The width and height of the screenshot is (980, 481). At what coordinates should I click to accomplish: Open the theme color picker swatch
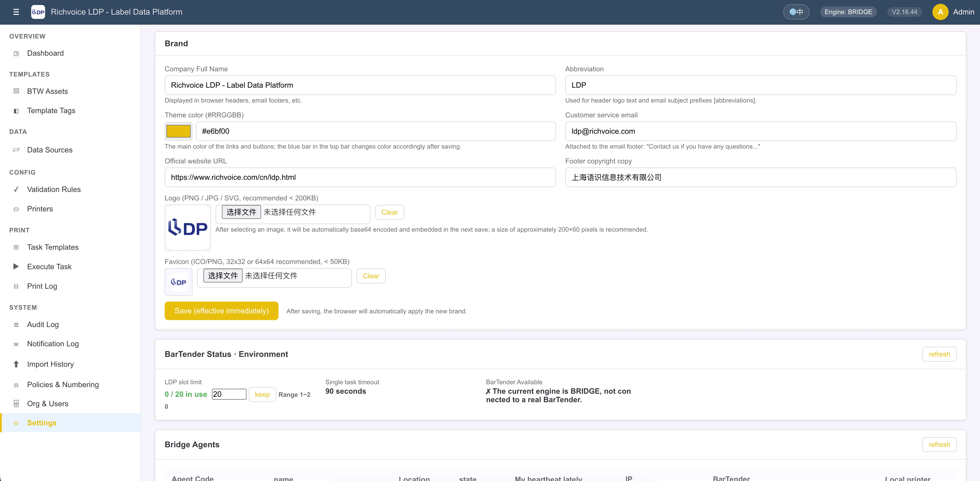coord(178,131)
